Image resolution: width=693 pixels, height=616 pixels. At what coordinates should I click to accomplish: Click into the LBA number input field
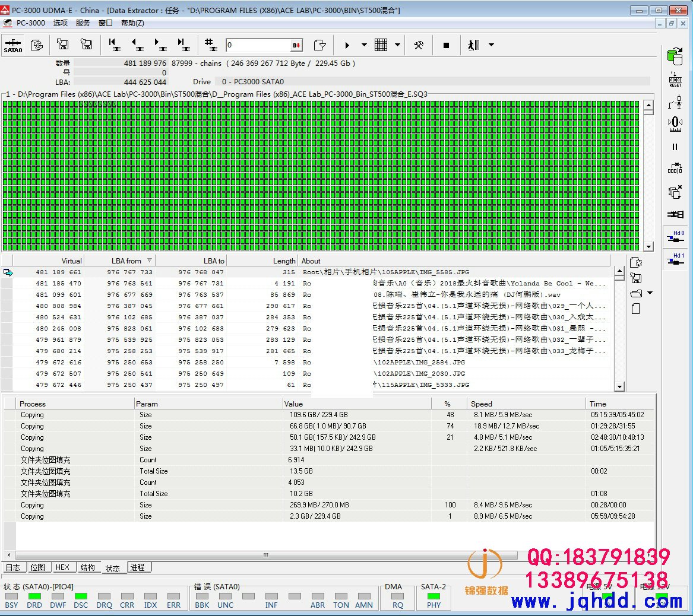click(258, 45)
